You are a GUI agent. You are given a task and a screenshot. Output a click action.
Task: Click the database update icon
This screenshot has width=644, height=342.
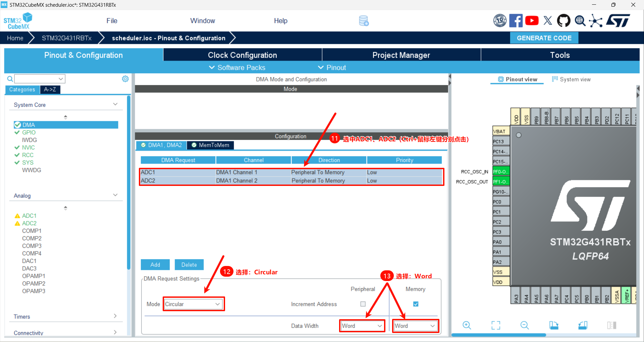(364, 21)
